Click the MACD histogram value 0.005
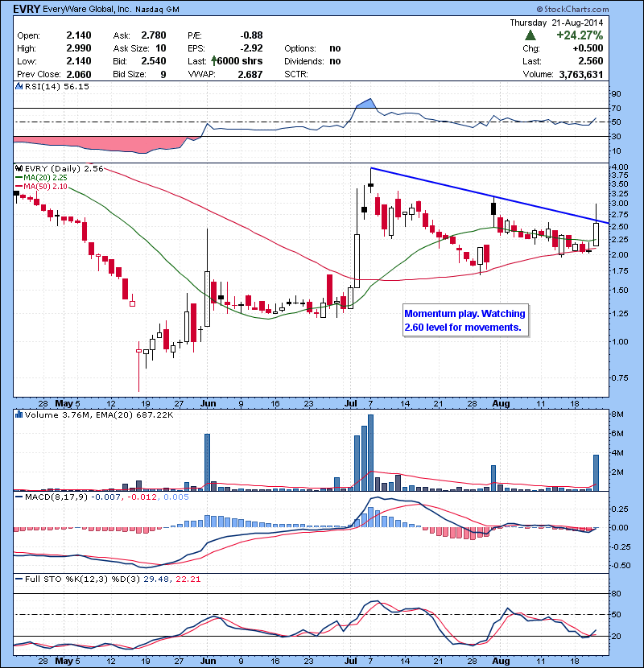Image resolution: width=644 pixels, height=668 pixels. pos(176,497)
